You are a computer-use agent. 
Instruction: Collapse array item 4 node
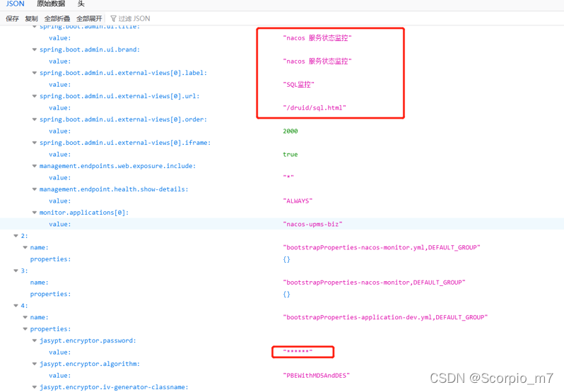click(16, 306)
